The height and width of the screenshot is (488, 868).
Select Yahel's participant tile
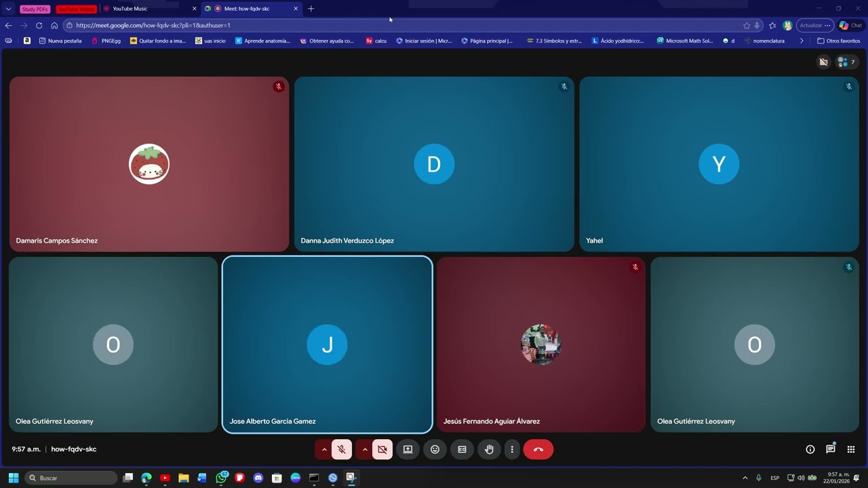[x=719, y=164]
